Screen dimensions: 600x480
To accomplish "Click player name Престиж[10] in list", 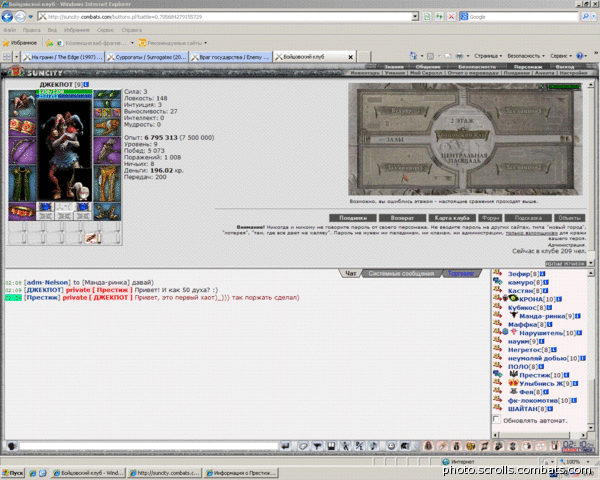I will pos(541,375).
